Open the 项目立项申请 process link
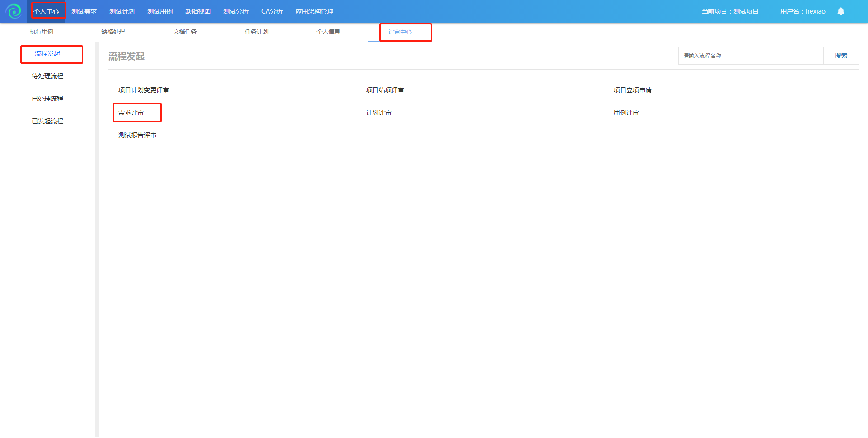Screen dimensions: 868x438 (632, 90)
